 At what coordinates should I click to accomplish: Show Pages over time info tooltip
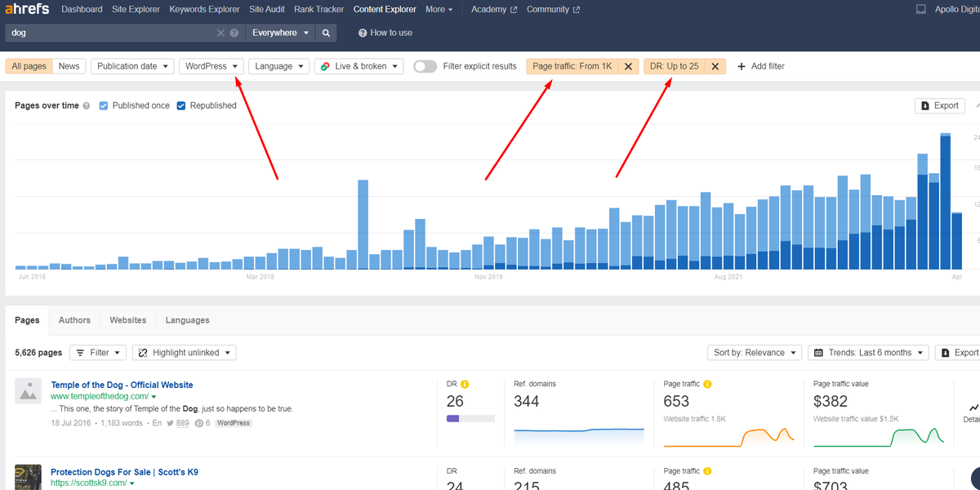click(87, 105)
